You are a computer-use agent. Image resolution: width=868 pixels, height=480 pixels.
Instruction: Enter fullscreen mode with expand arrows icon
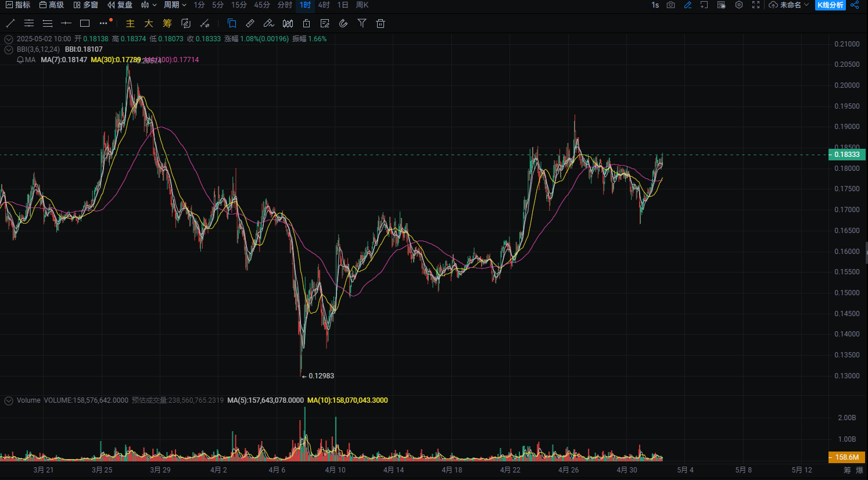756,5
